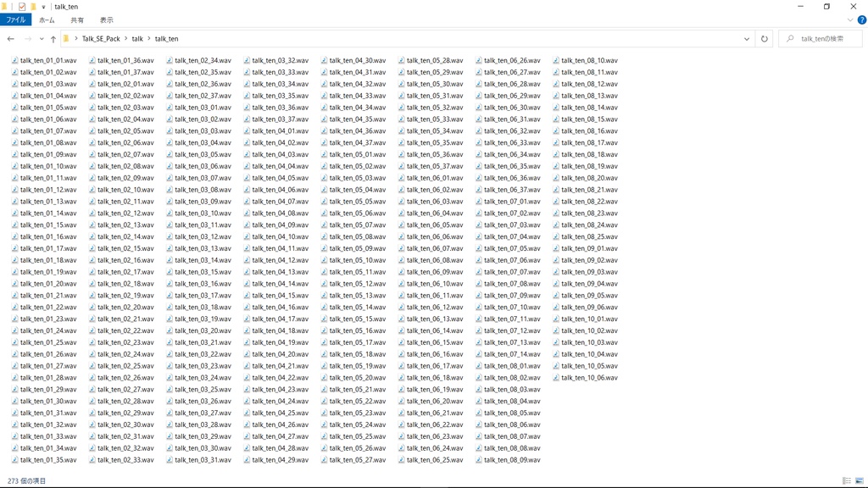
Task: Click the wav file icon beside talk_ten_05_19.wav
Action: (x=324, y=366)
